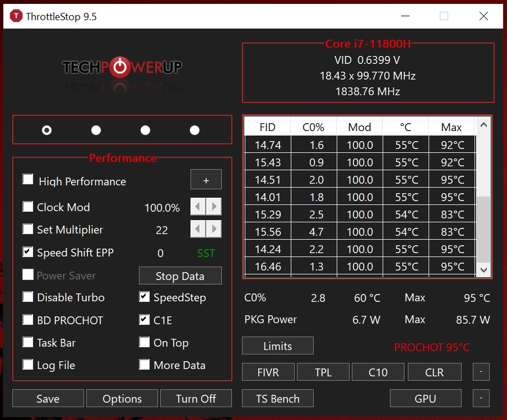Enable the BD PROCHOT checkbox
Screen dimensions: 507x420
point(28,319)
